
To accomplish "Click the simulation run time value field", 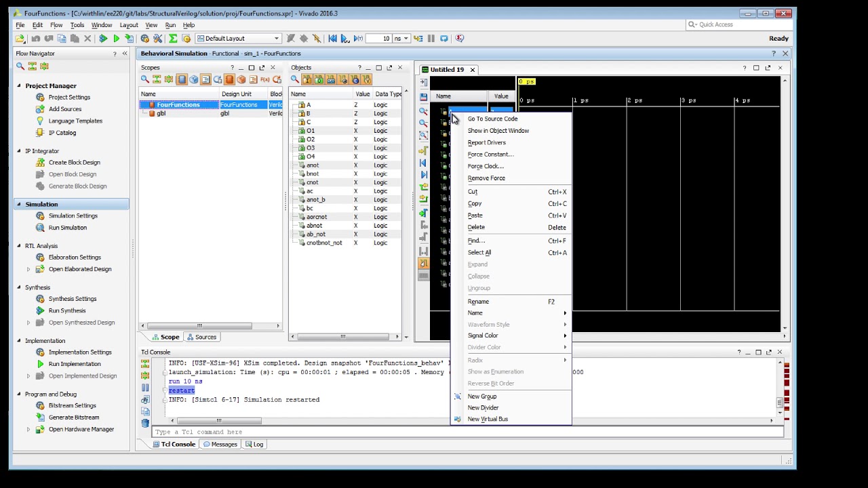I will point(378,39).
